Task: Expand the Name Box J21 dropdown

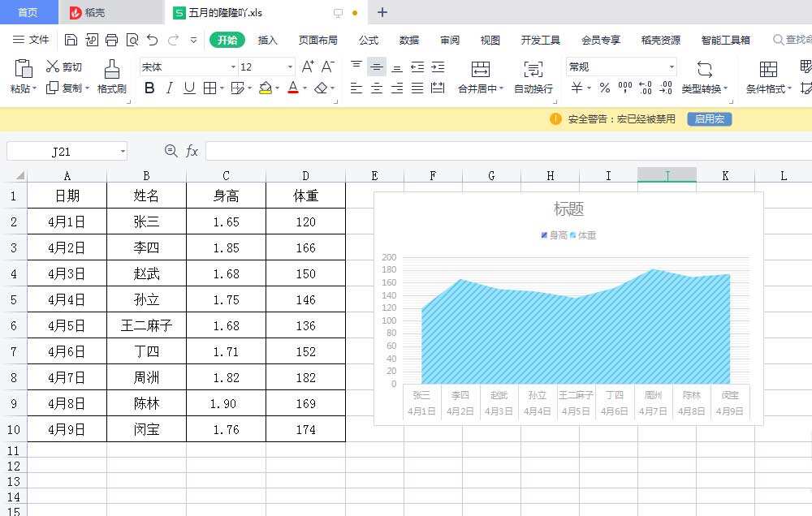Action: [x=123, y=151]
